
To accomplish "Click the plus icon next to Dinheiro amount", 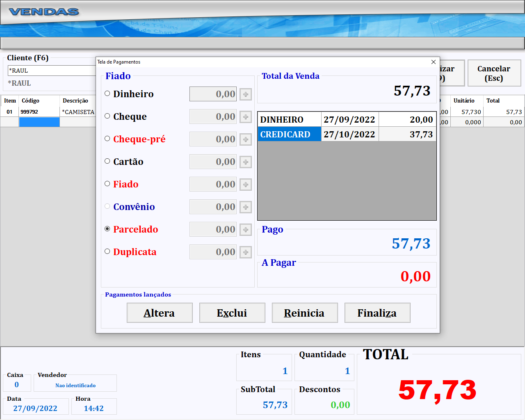I will click(245, 94).
